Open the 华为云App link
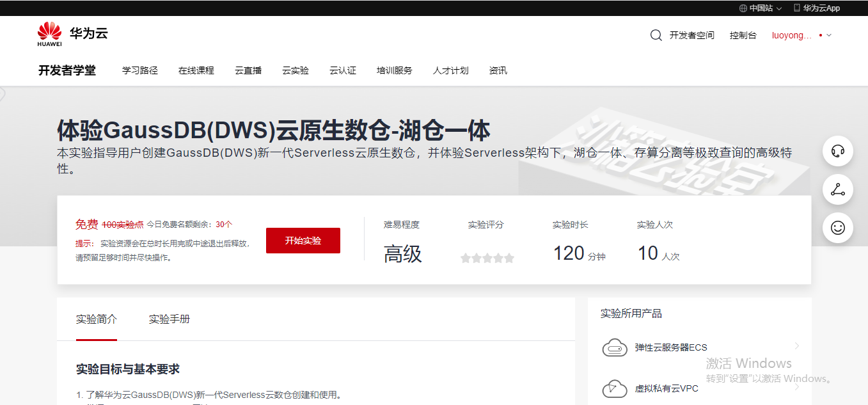Screen dimensions: 868x405 point(821,8)
